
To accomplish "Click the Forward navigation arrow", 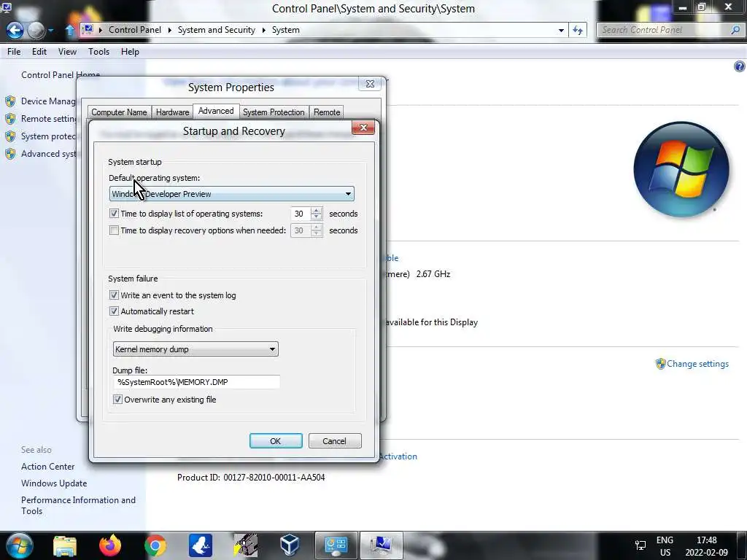I will point(36,31).
